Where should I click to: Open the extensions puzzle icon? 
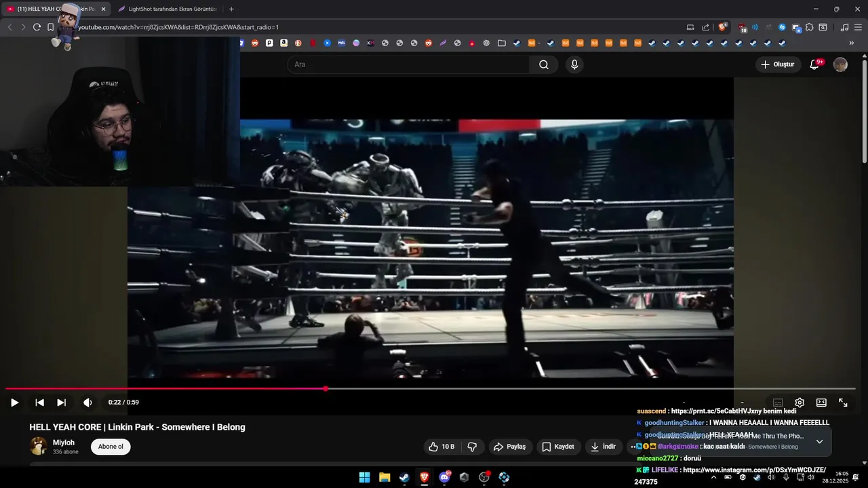click(809, 27)
